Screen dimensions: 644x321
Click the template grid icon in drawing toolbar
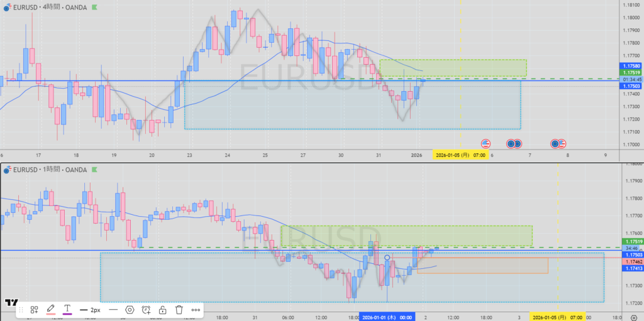tap(35, 310)
